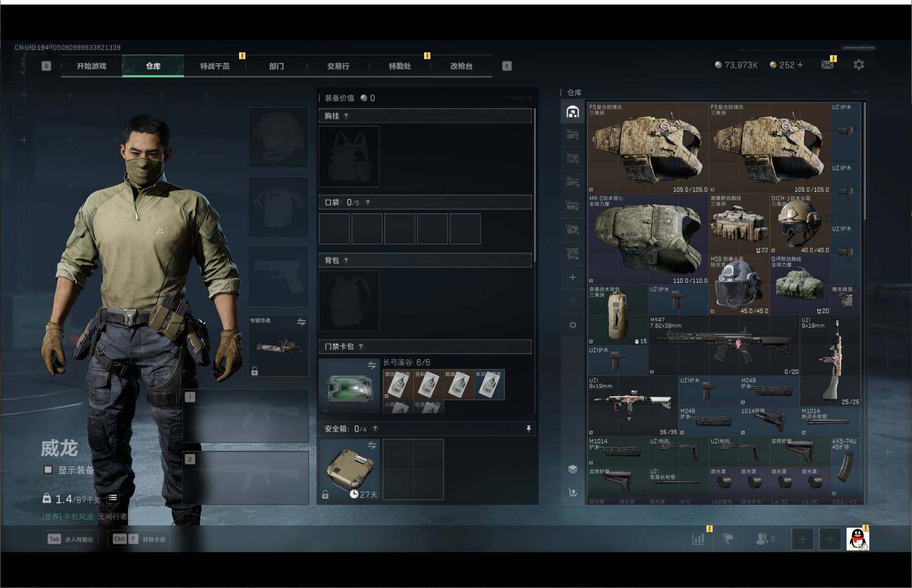Select the 电锯惊魂 melee weapon slot

(278, 346)
